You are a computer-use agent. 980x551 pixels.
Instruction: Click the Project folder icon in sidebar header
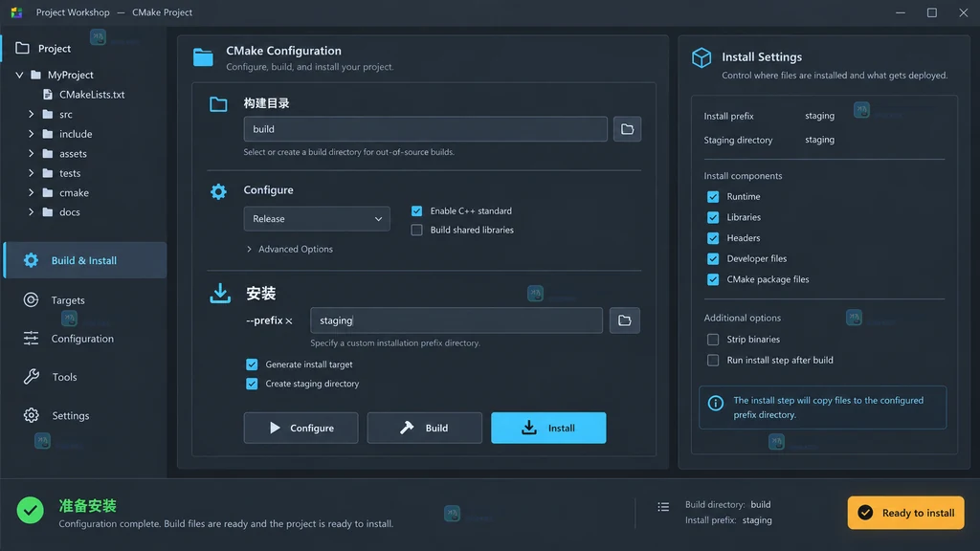pos(23,48)
